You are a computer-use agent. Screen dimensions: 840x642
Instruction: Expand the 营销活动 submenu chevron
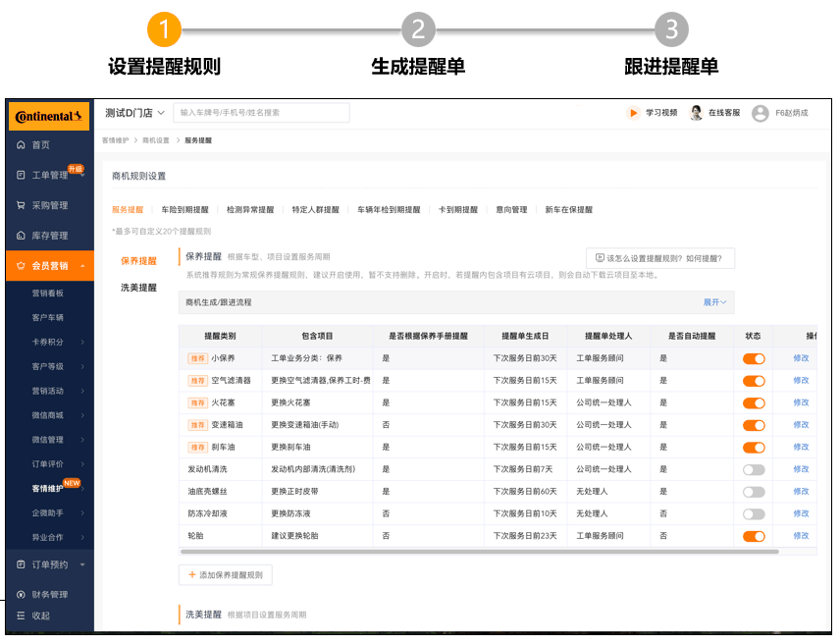click(82, 391)
